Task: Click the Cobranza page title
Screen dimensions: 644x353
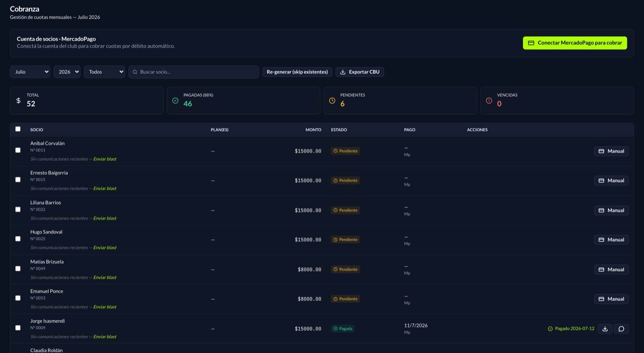Action: [24, 9]
